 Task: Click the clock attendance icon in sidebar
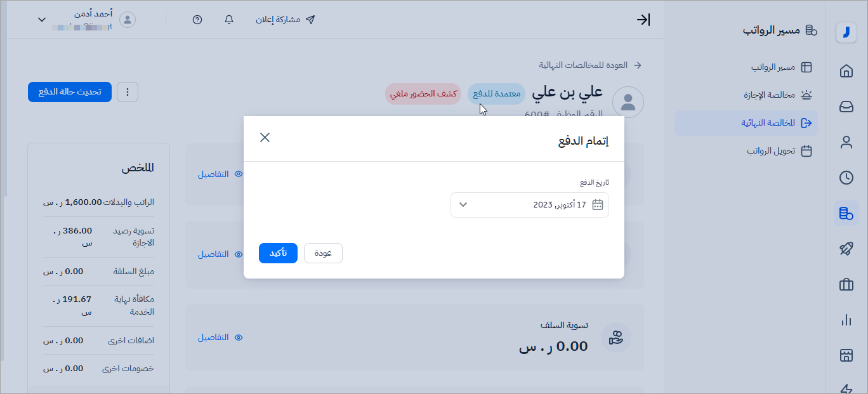846,178
